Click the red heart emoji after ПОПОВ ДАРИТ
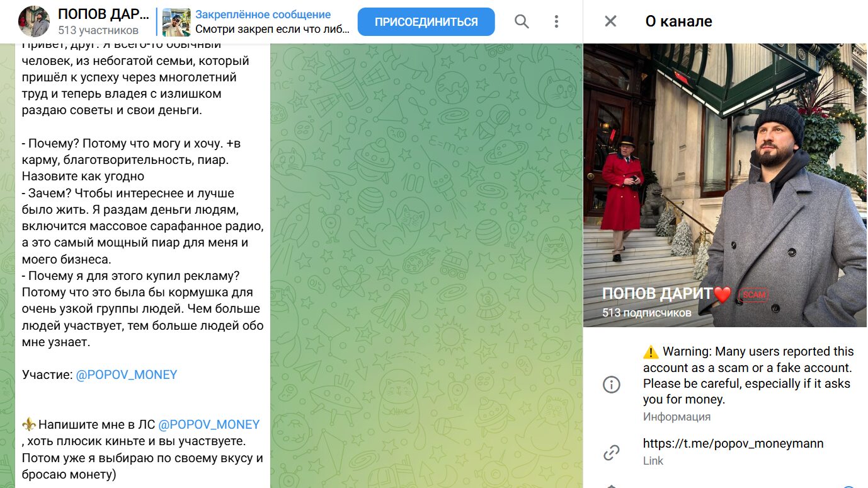 pos(722,294)
